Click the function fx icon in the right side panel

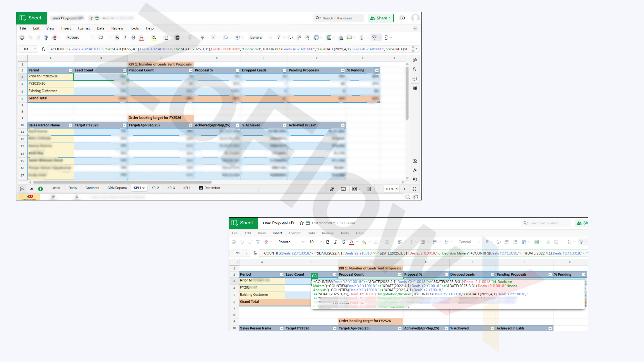point(415,69)
